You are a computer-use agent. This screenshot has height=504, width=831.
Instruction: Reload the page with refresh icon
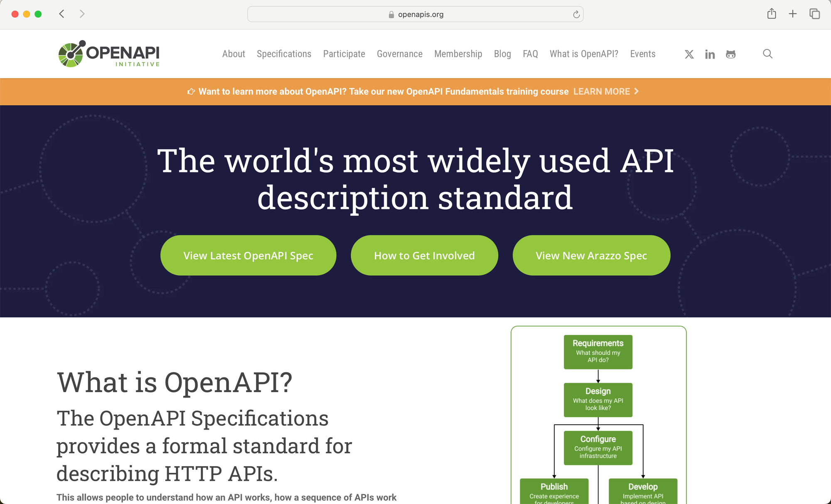click(x=576, y=15)
